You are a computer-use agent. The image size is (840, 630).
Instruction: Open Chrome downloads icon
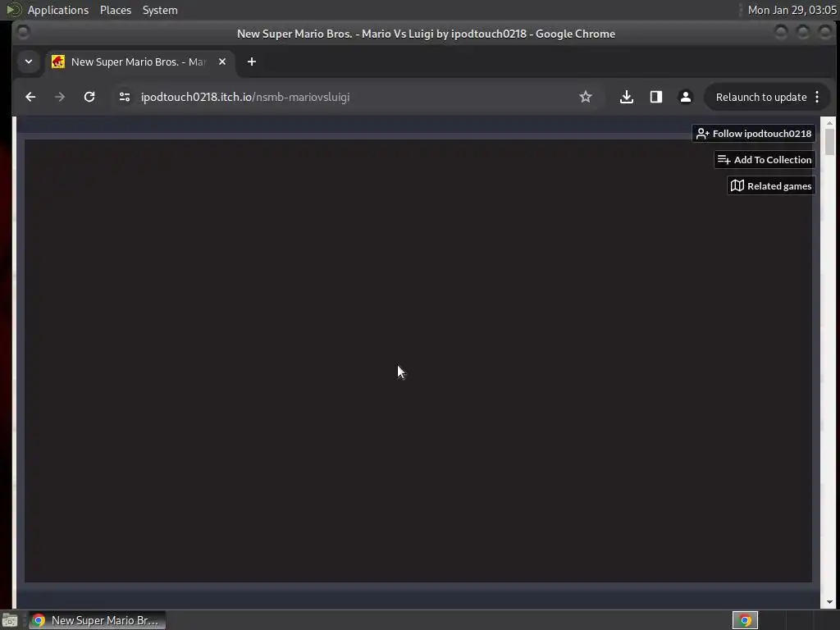[x=626, y=97]
